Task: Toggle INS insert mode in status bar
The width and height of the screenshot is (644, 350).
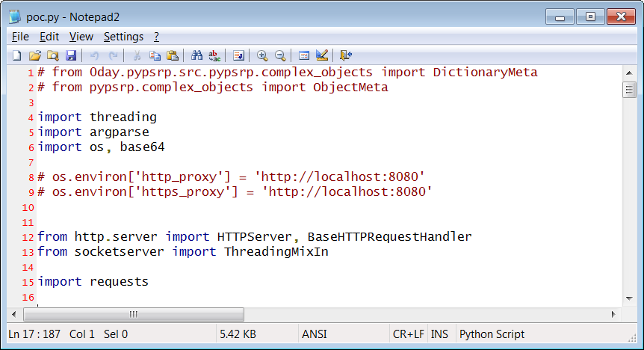Action: [440, 334]
